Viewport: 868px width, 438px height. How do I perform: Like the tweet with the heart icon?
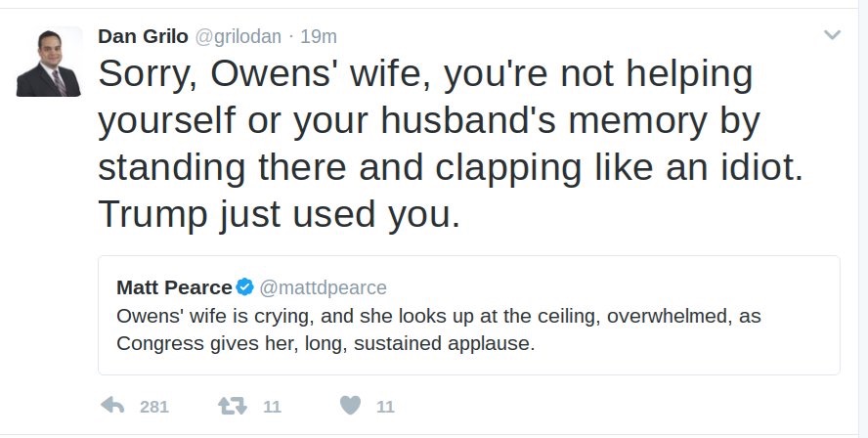[352, 406]
